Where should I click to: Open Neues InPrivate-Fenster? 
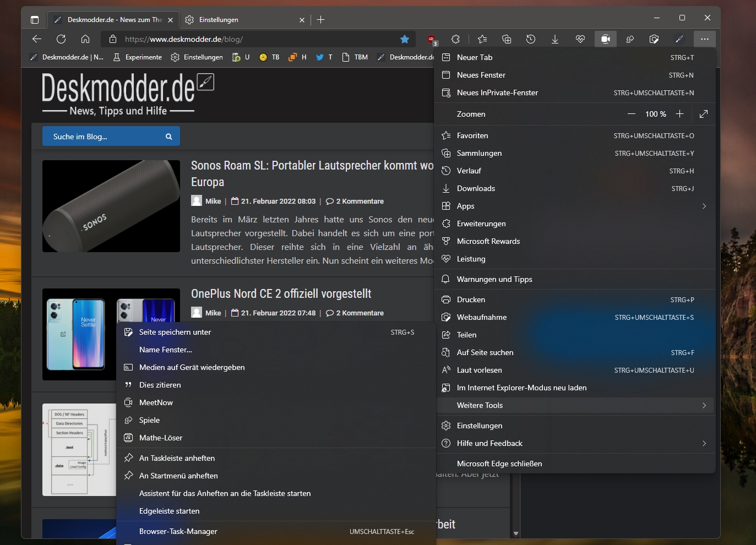575,92
